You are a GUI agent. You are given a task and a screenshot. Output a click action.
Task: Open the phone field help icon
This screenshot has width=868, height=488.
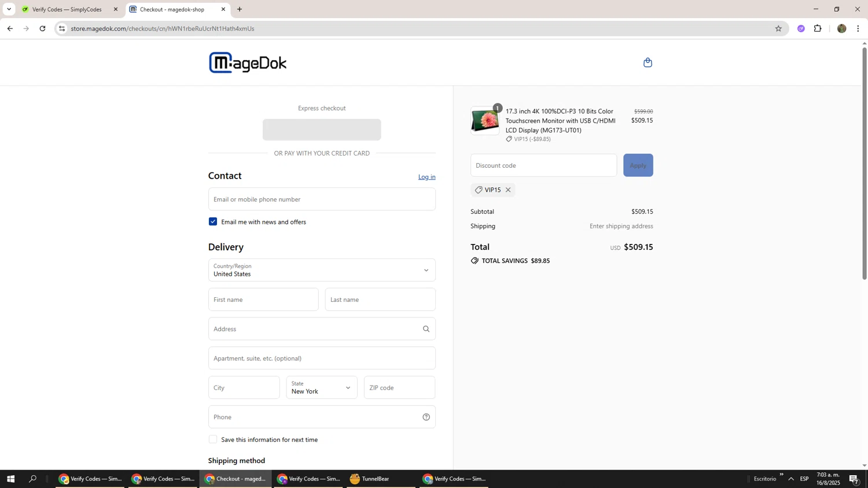[426, 417]
